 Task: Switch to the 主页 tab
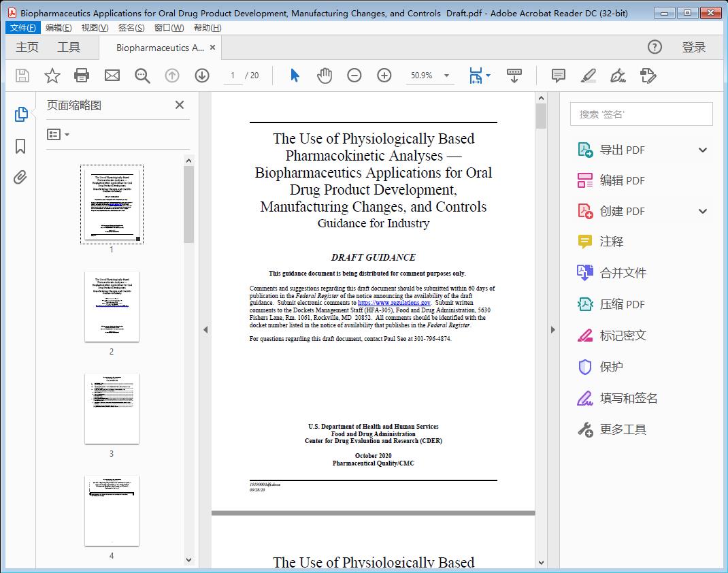pos(27,47)
